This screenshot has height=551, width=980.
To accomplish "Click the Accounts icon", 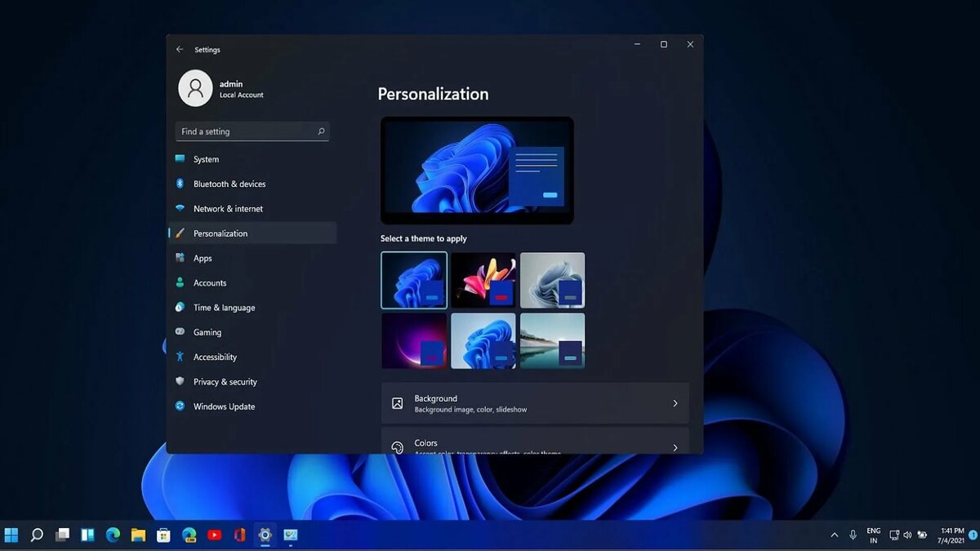I will pyautogui.click(x=180, y=282).
